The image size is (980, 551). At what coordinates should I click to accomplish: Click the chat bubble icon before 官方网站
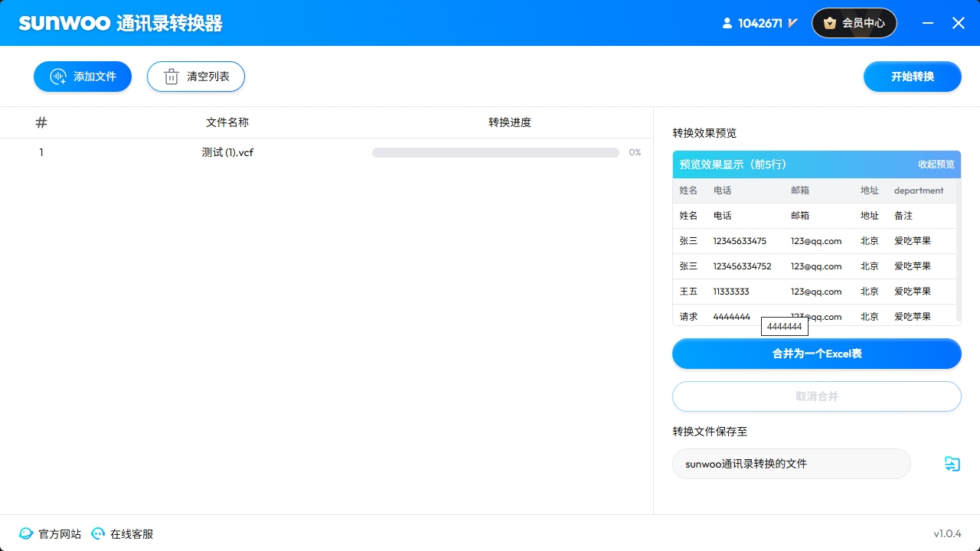pos(25,533)
